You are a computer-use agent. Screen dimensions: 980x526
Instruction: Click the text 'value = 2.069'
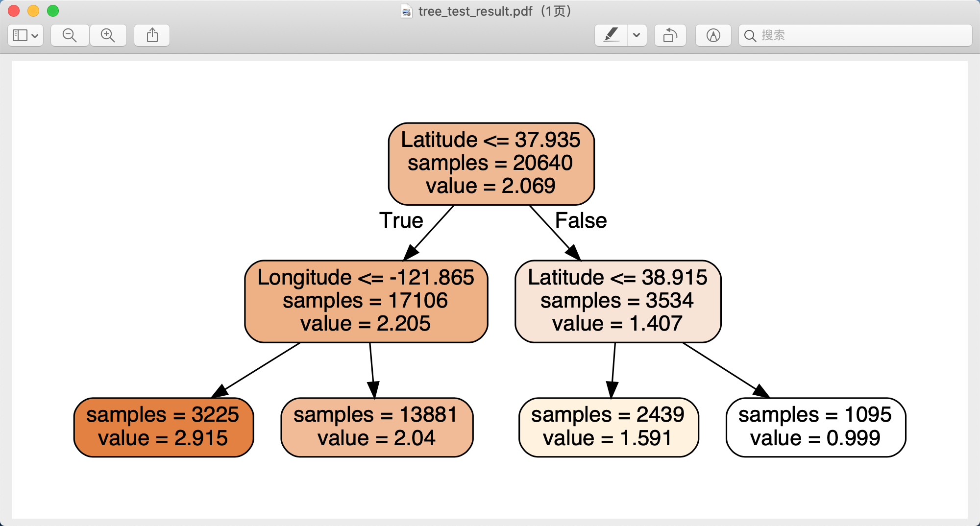pos(490,186)
